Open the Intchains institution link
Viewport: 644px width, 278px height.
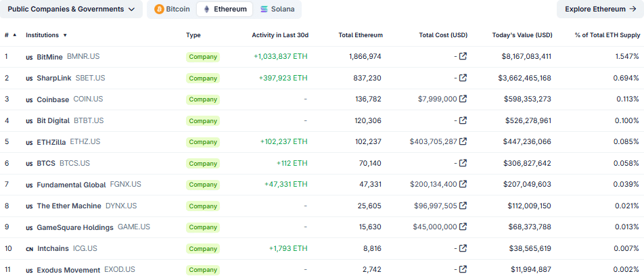pos(53,249)
